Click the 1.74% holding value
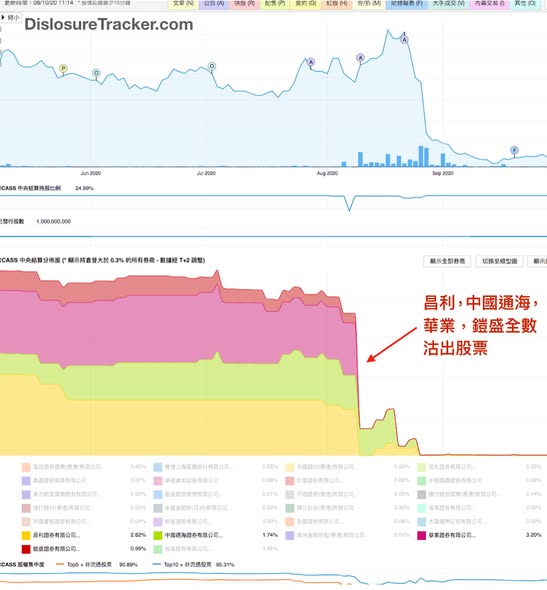 [x=270, y=535]
